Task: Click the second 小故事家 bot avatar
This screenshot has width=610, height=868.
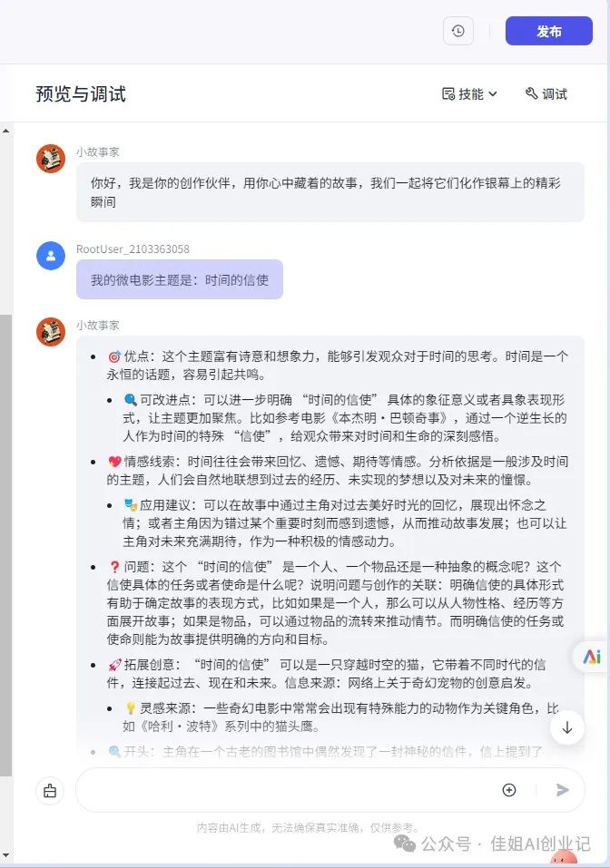Action: click(x=51, y=332)
